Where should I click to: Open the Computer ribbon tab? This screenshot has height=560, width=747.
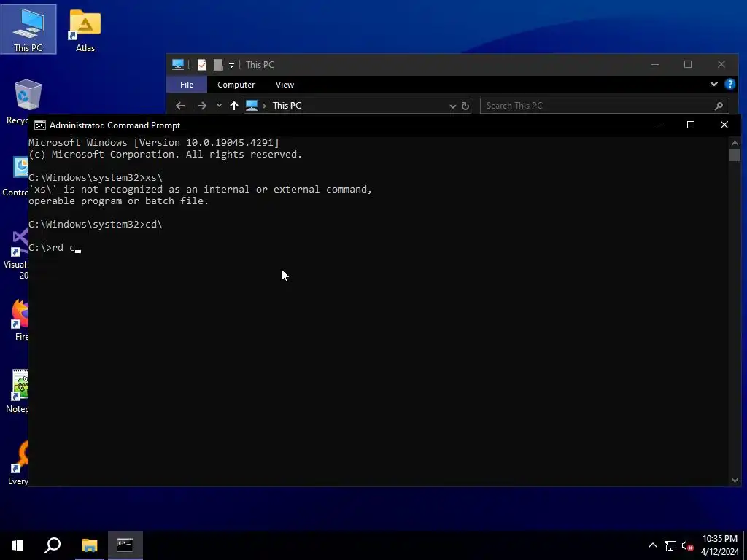pyautogui.click(x=236, y=85)
